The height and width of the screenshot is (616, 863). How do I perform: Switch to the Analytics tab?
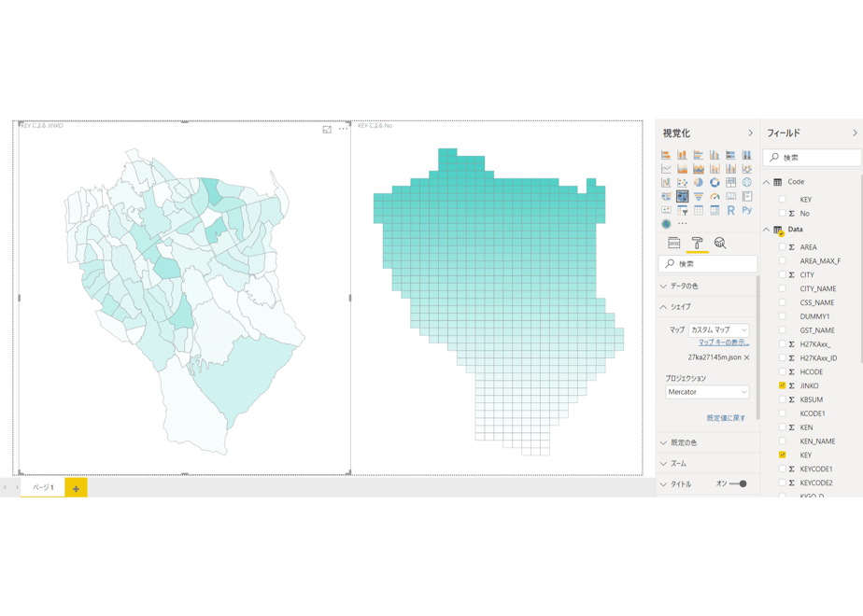tap(720, 243)
